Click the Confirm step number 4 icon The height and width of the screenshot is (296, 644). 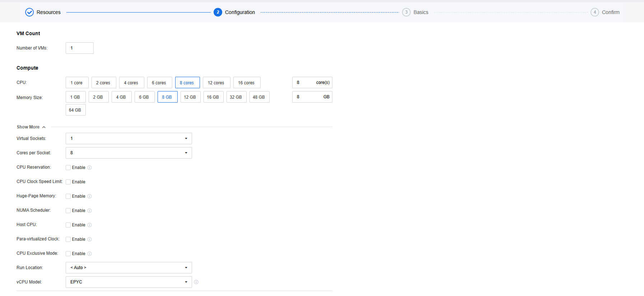pos(595,12)
